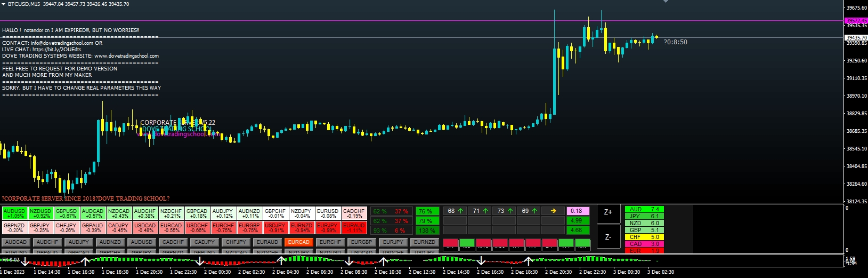
Task: Click the green 76 % value box
Action: tap(427, 211)
